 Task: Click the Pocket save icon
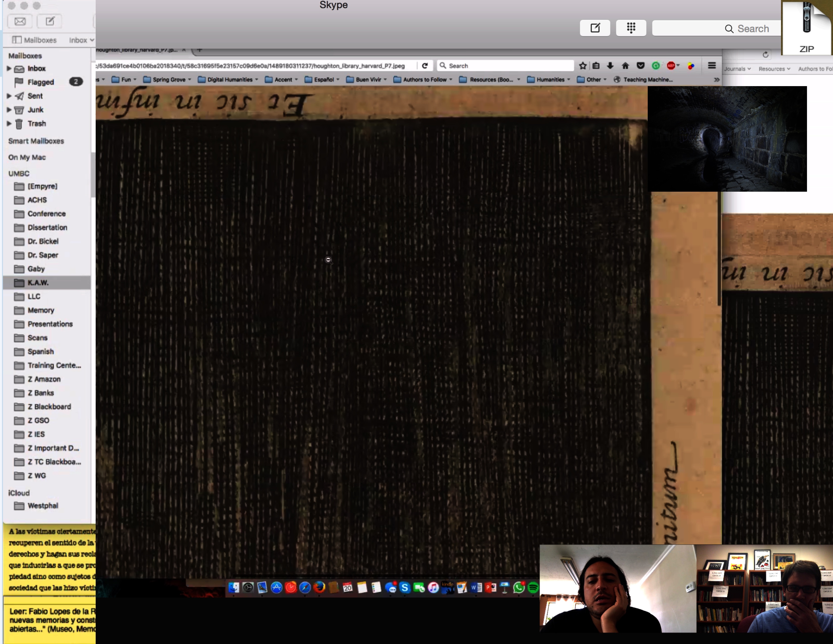point(640,66)
